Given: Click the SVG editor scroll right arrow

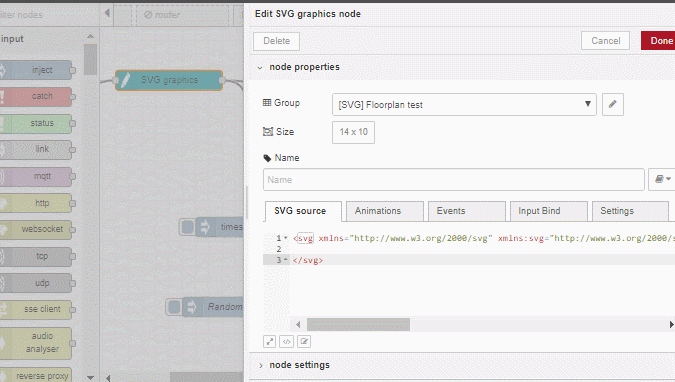Looking at the screenshot, I should 671,324.
